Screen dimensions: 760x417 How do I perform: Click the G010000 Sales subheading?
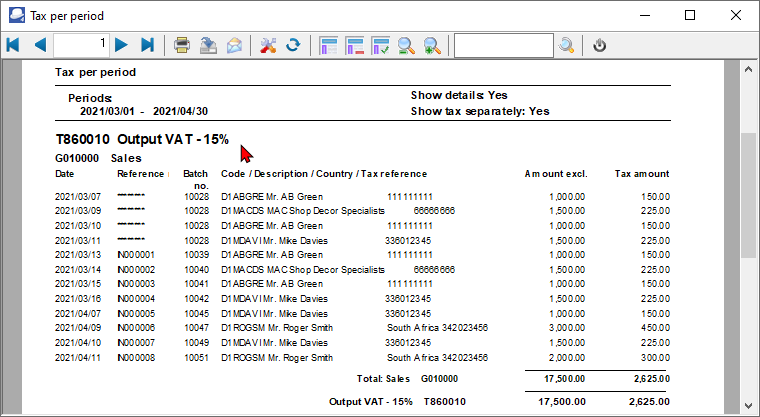(98, 158)
